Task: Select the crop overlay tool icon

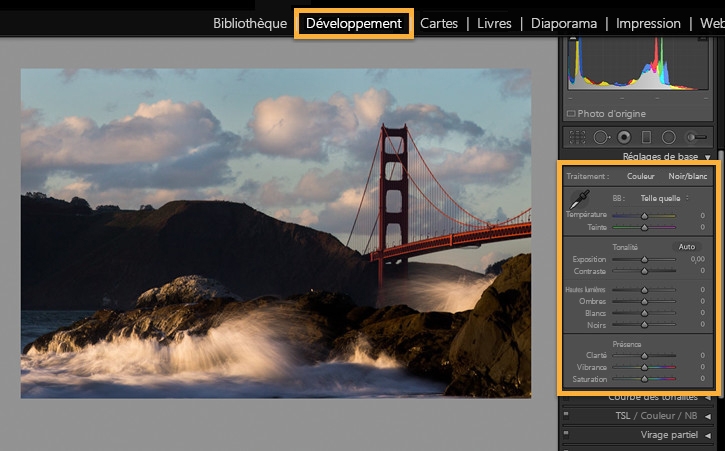Action: (577, 137)
